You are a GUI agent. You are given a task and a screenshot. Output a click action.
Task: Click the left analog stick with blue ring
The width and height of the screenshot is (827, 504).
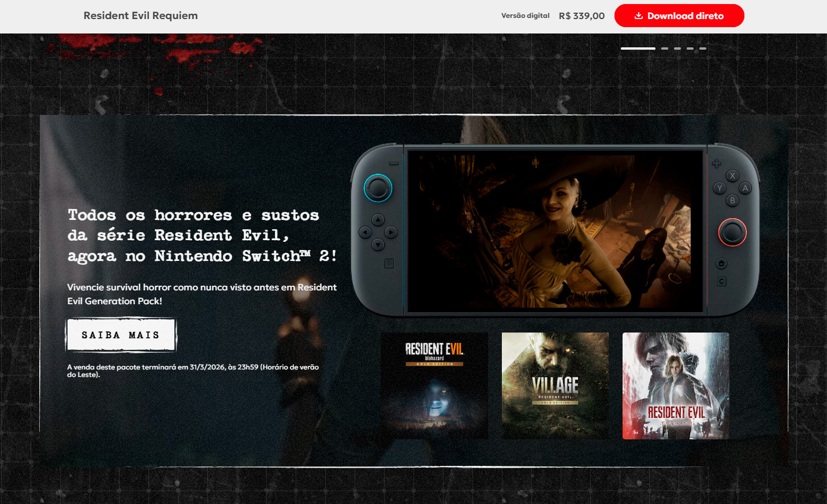pos(378,188)
